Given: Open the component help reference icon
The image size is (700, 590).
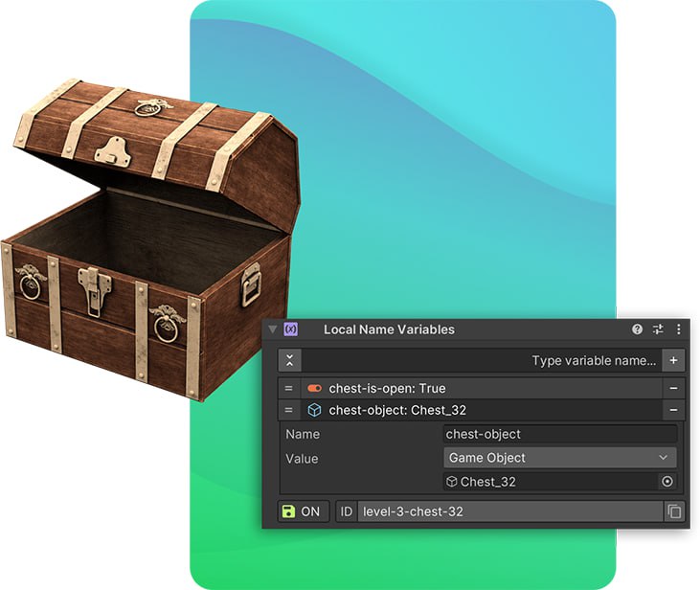Looking at the screenshot, I should click(x=637, y=329).
